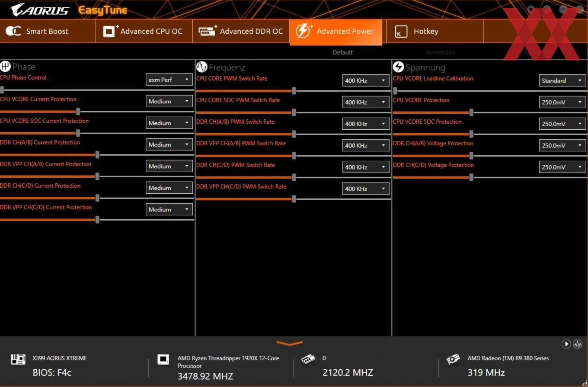This screenshot has width=588, height=387.
Task: Switch to the Smart Boost tab
Action: tap(48, 31)
